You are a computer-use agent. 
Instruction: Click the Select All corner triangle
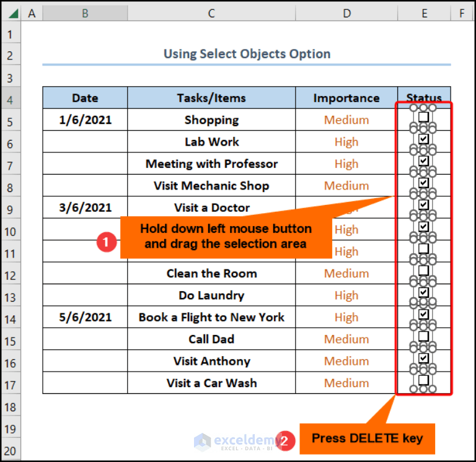(13, 14)
